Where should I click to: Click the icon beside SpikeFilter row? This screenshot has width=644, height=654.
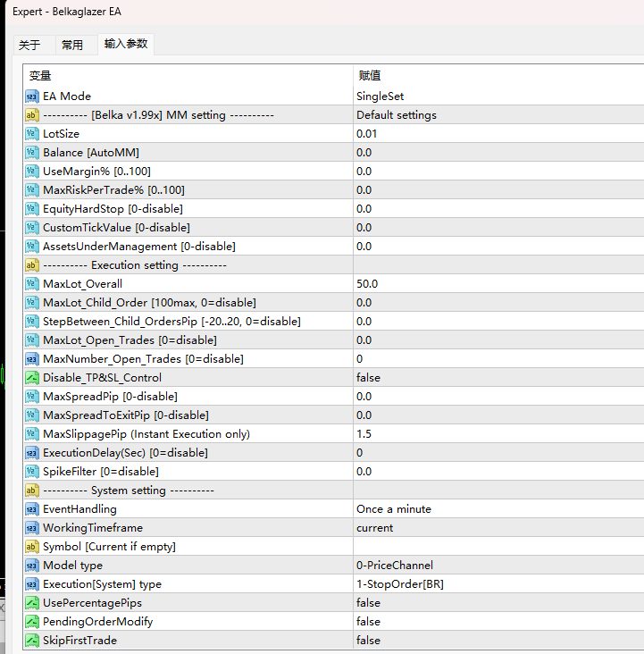tap(31, 472)
